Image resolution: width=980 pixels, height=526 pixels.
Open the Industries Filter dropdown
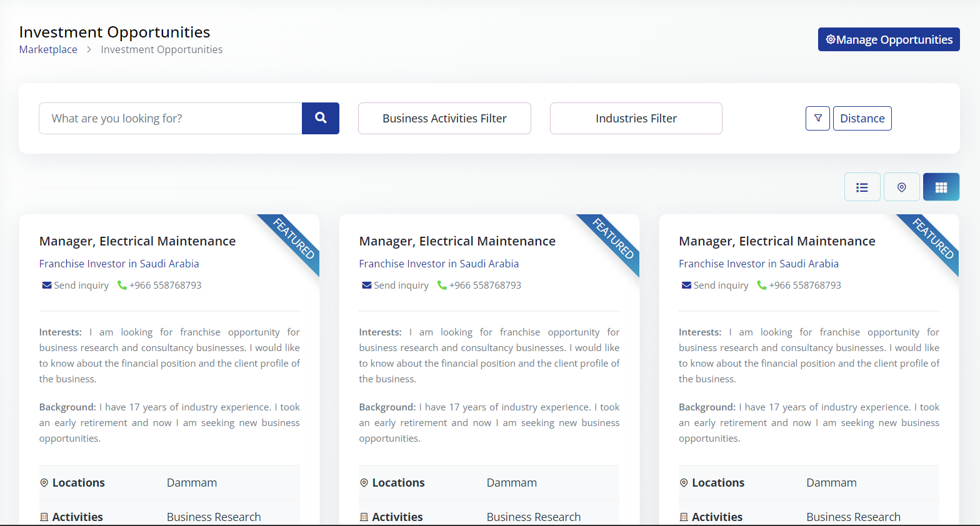click(x=636, y=118)
